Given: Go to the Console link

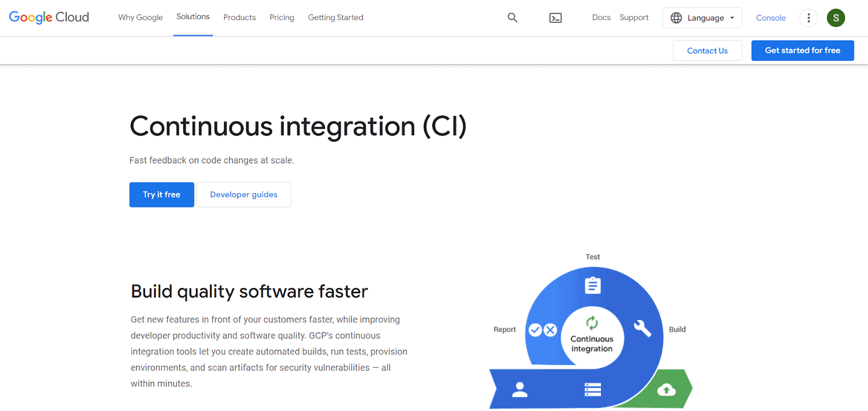Looking at the screenshot, I should point(770,18).
